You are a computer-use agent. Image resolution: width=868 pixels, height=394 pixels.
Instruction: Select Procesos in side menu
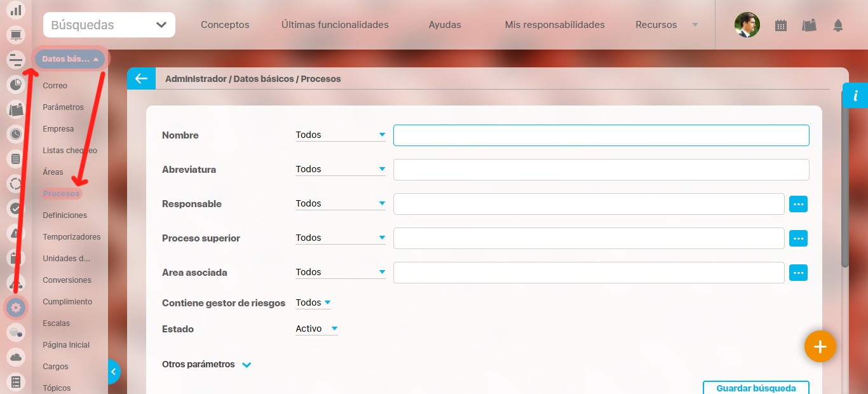pos(61,194)
